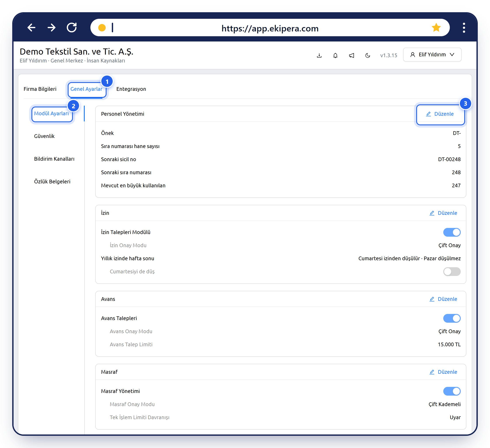
Task: Open the Modül Ayarları side menu
Action: pyautogui.click(x=51, y=114)
